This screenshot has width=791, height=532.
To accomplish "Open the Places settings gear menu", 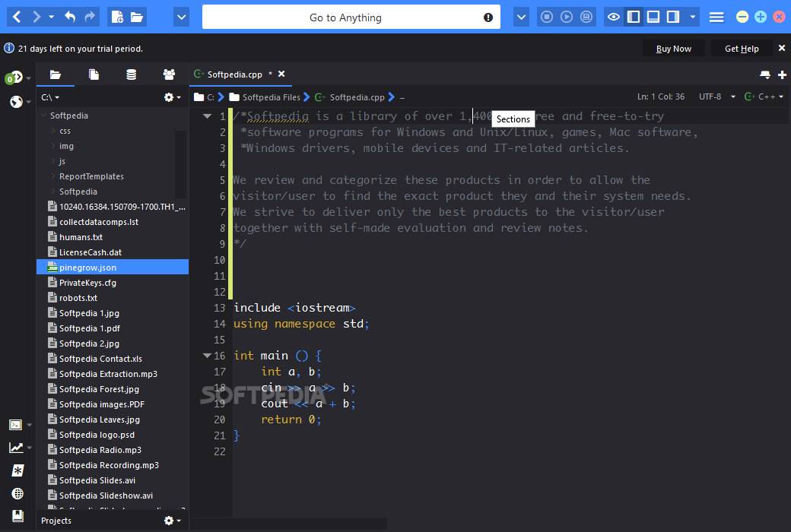I will pos(172,97).
